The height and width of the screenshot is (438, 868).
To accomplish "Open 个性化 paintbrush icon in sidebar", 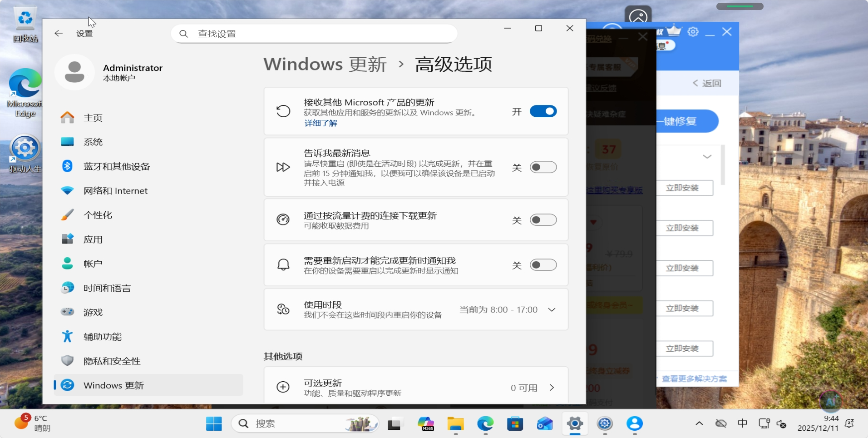I will point(67,215).
